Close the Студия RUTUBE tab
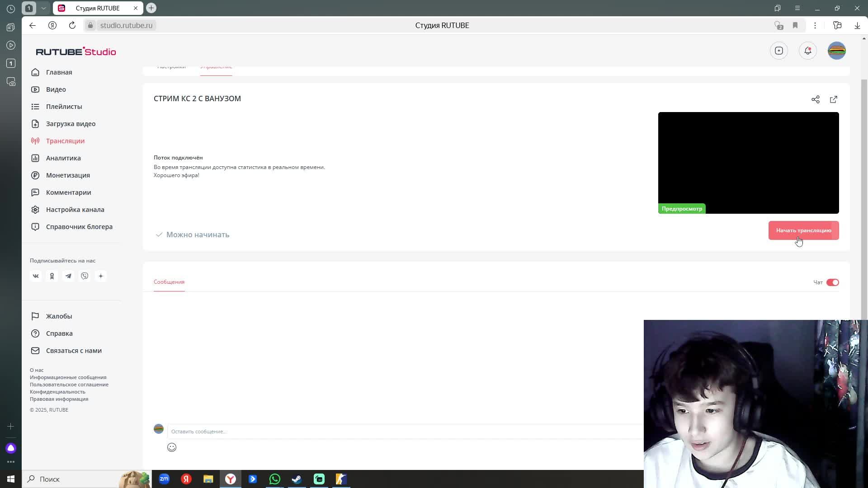This screenshot has height=488, width=868. tap(136, 8)
